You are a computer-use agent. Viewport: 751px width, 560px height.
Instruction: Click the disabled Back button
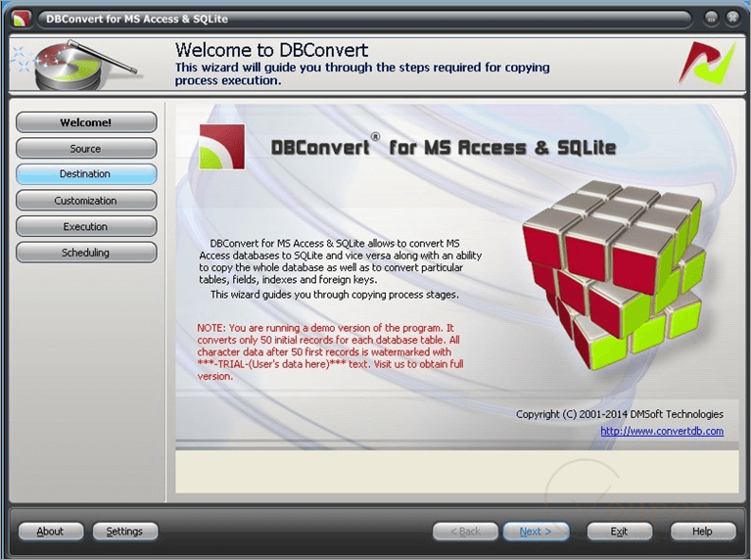click(x=465, y=532)
